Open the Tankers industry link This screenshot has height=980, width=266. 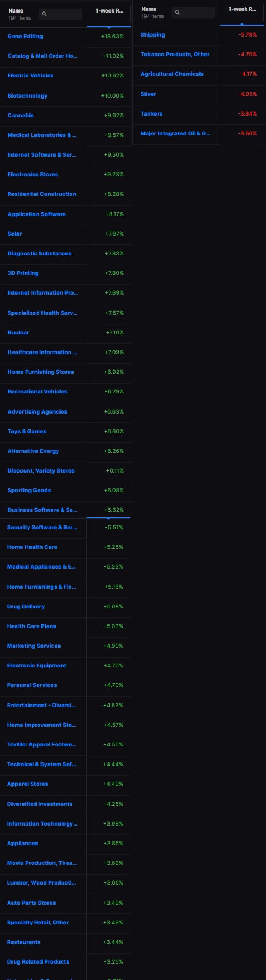tap(152, 114)
